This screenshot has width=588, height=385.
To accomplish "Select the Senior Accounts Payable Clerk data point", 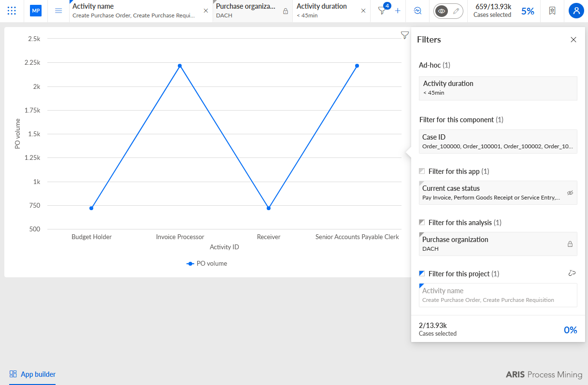I will tap(357, 66).
